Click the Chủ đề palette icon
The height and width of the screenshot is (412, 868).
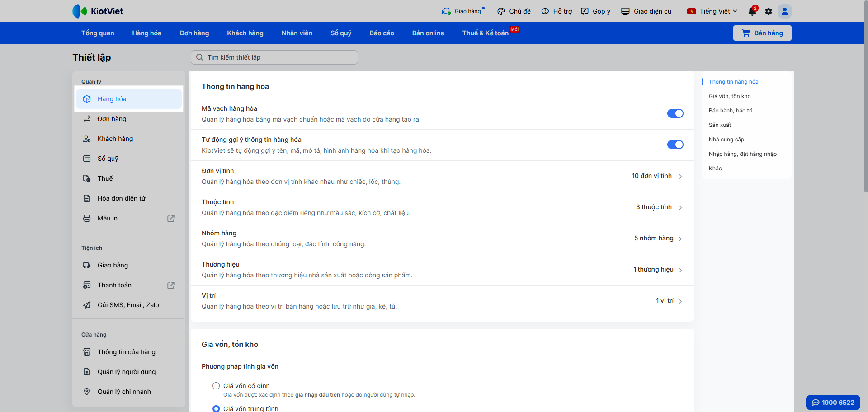point(501,11)
